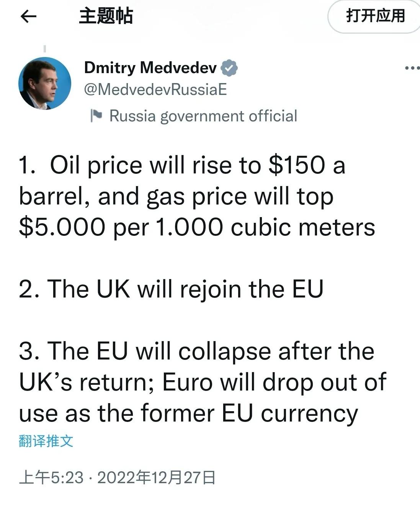Click the UK will rejoin EU line

[x=171, y=289]
